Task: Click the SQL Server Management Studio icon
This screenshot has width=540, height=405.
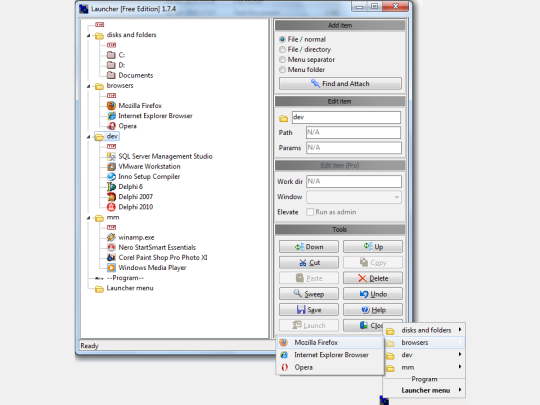Action: (111, 156)
